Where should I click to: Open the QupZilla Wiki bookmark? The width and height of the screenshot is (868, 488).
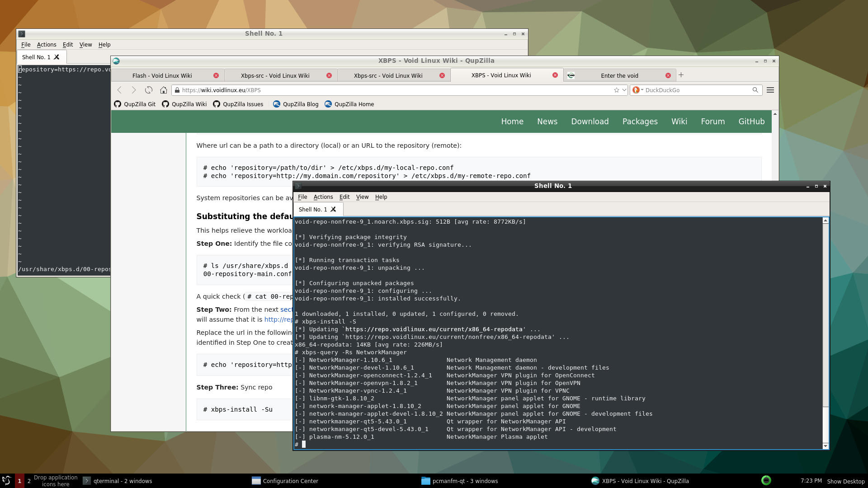(184, 104)
